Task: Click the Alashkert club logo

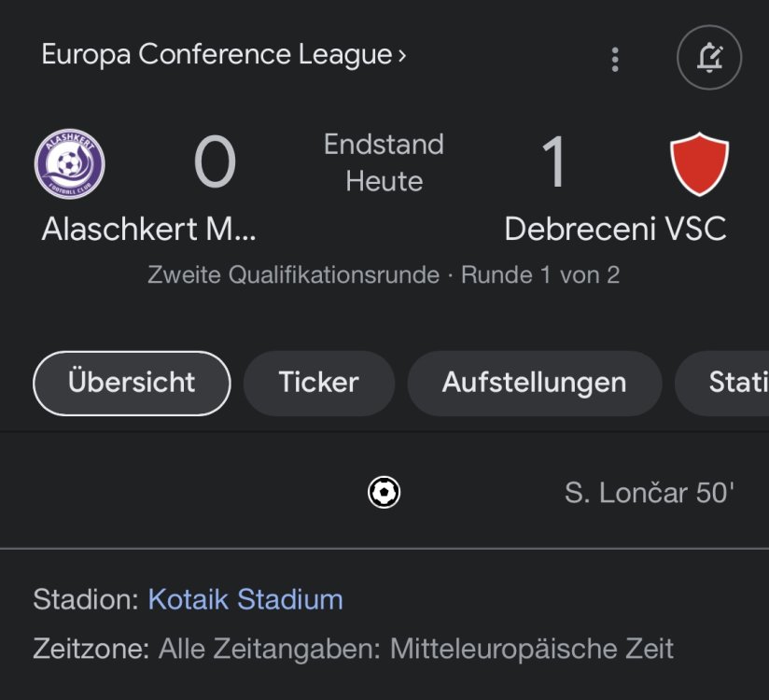Action: point(70,165)
